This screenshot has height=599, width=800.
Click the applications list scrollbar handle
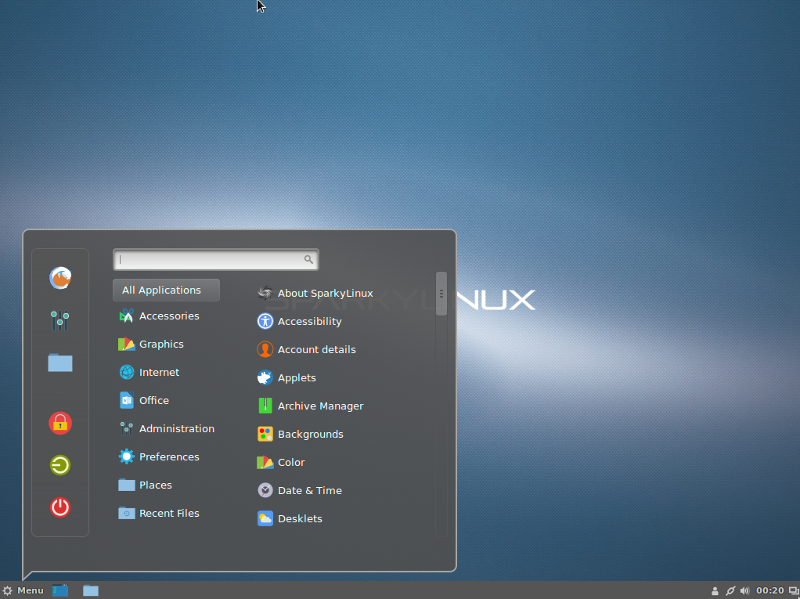pyautogui.click(x=441, y=294)
